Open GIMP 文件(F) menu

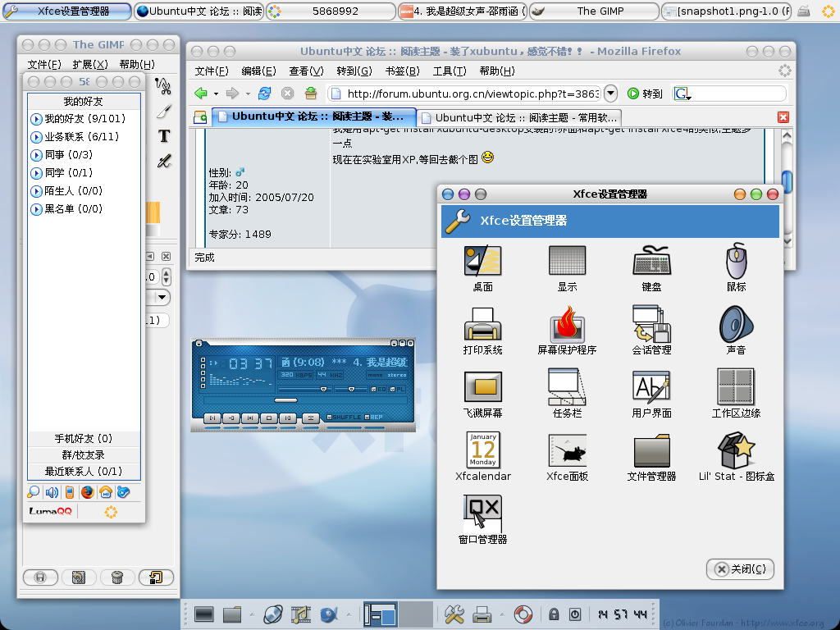pos(44,64)
